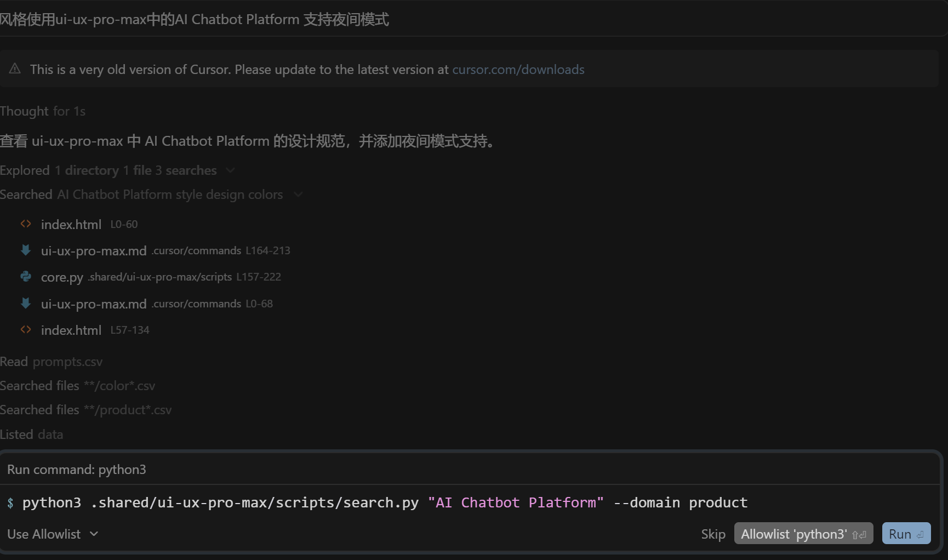Skip the pending python3 command
Viewport: 948px width, 560px height.
[x=712, y=534]
